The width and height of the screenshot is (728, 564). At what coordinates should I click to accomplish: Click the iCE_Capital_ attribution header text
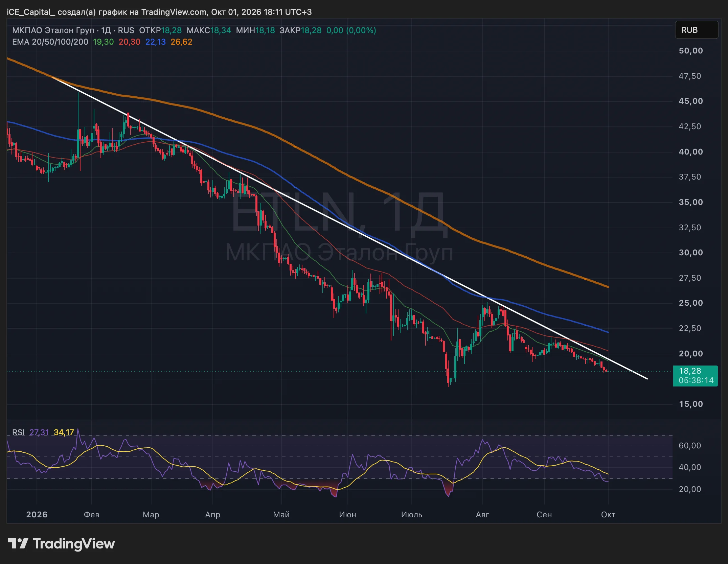pyautogui.click(x=159, y=12)
